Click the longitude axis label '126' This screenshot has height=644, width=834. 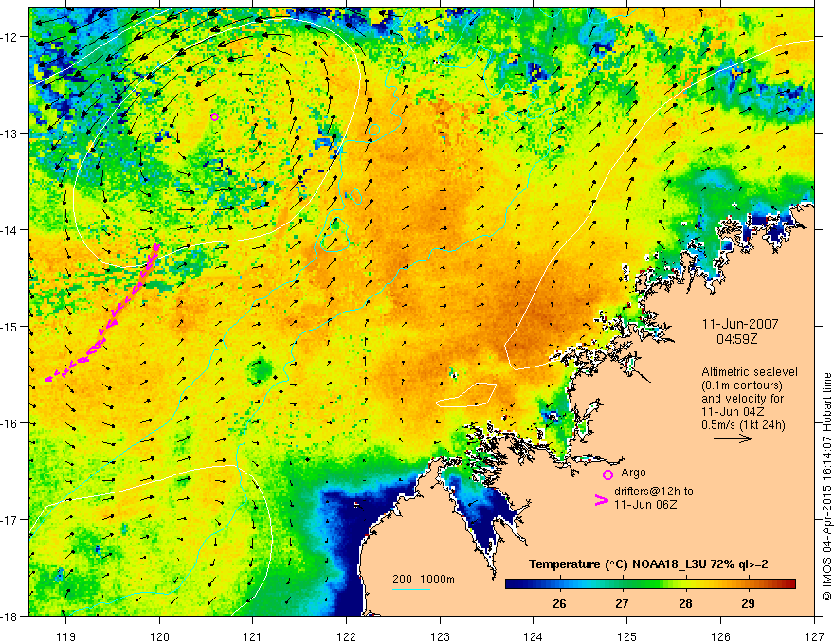click(x=720, y=636)
